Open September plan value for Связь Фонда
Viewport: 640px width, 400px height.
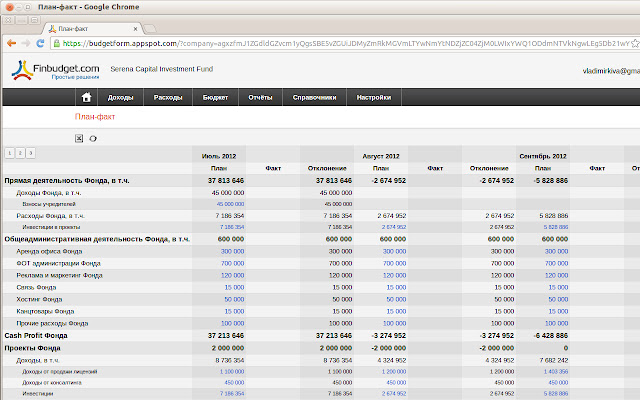click(x=558, y=287)
